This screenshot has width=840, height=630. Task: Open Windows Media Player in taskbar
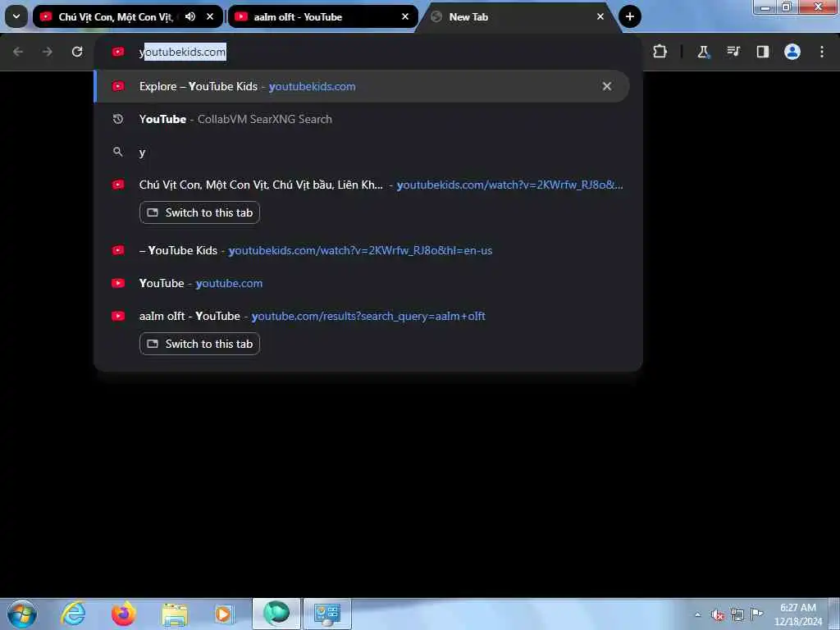225,614
